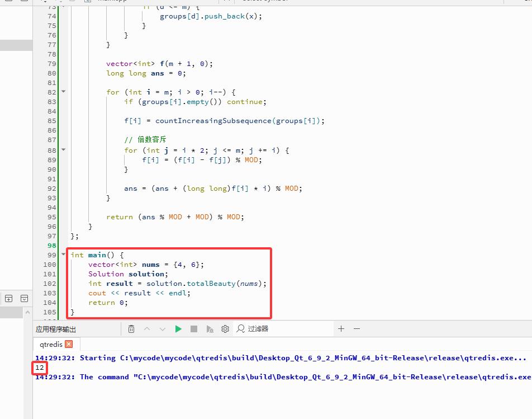Fold the main function at line 99

(63, 254)
